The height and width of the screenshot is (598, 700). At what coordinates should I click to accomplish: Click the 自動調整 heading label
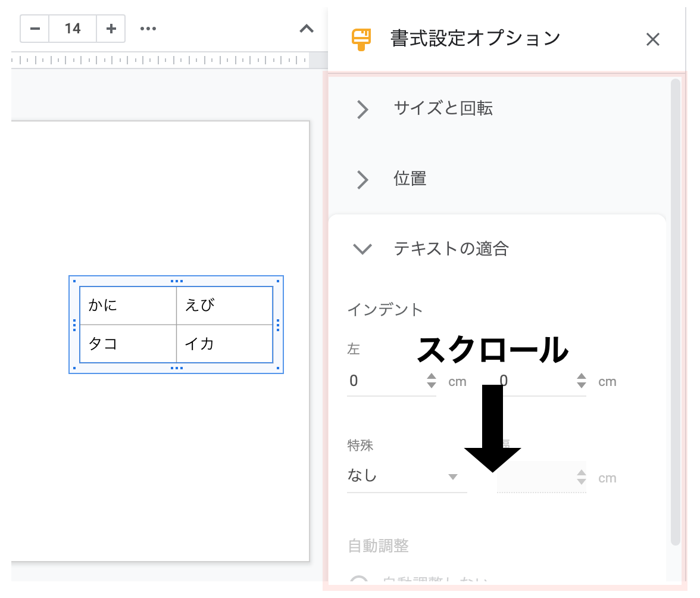point(379,546)
